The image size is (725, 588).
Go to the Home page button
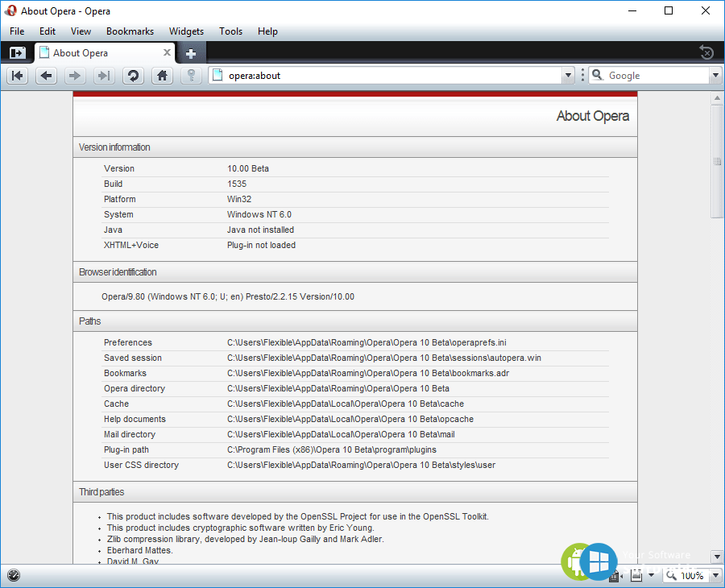click(x=162, y=76)
